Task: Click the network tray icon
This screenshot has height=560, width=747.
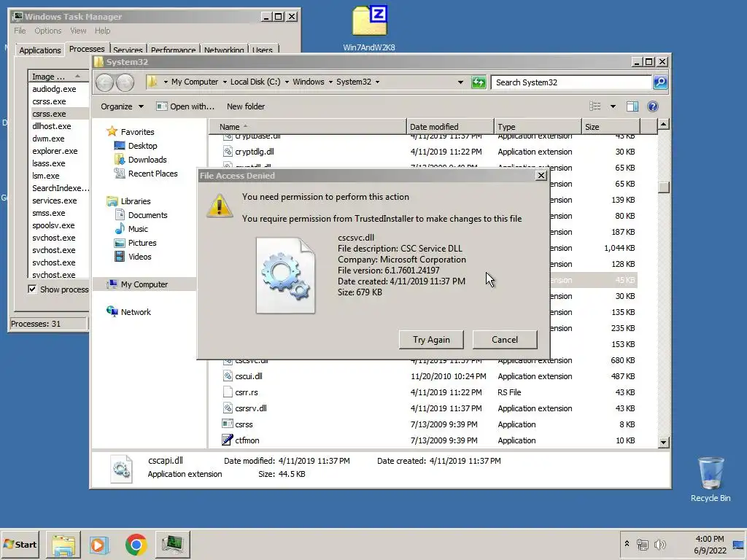Action: click(x=643, y=544)
